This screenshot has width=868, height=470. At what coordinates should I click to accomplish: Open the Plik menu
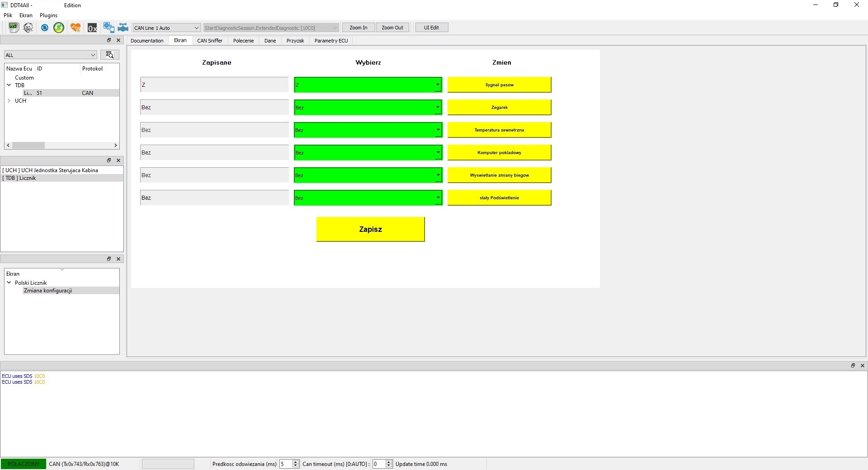tap(8, 15)
